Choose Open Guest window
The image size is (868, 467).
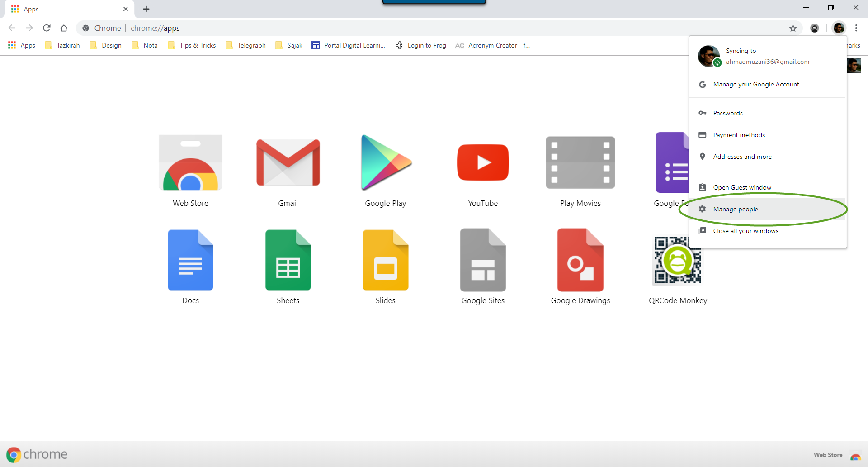[742, 187]
